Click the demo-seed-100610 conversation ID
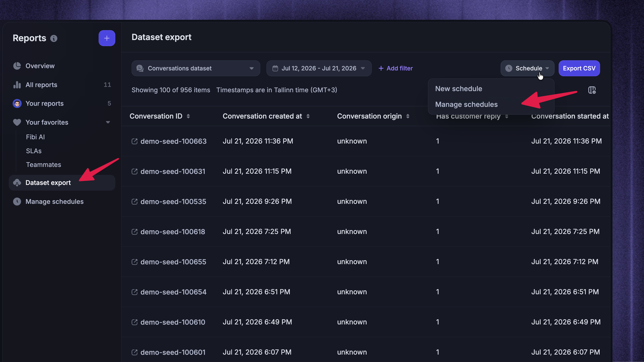 click(173, 322)
